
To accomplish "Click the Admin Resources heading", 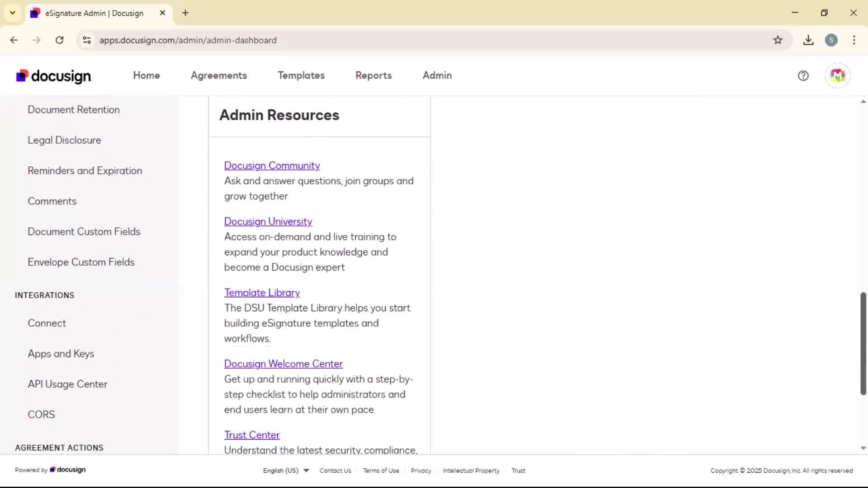I will (x=279, y=115).
